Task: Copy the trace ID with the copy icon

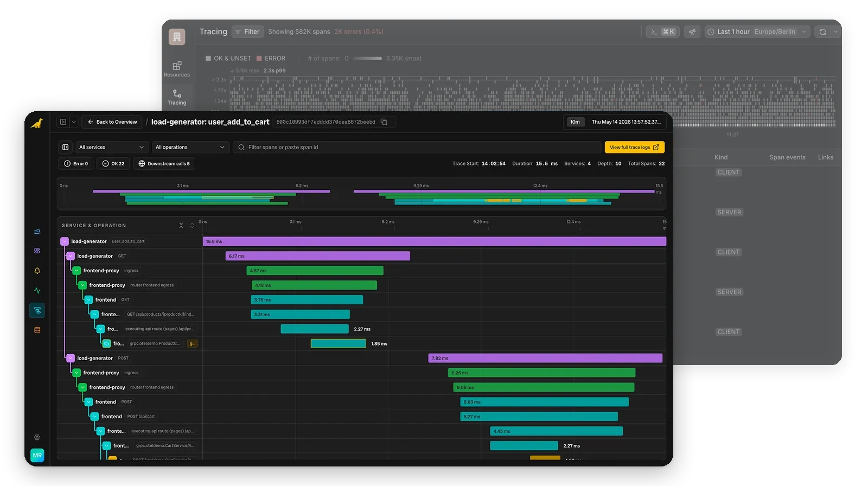Action: click(x=384, y=122)
